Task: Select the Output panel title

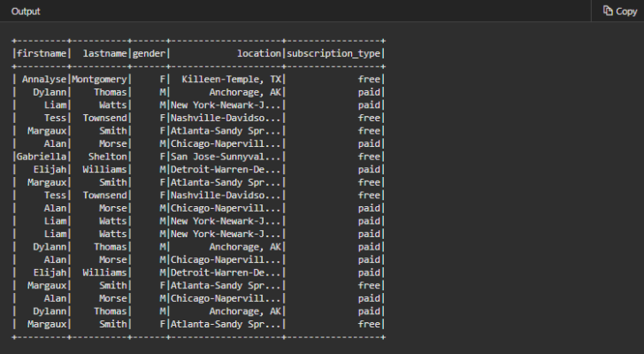Action: click(x=25, y=12)
